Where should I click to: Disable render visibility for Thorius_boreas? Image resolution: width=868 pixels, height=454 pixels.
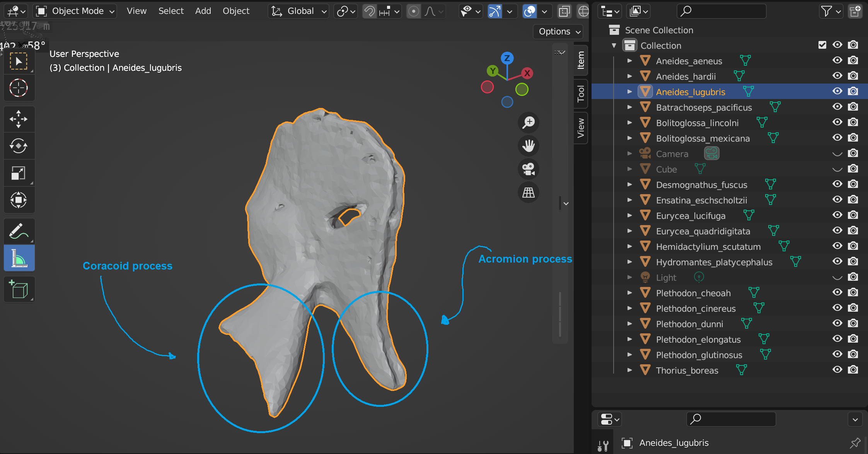[x=853, y=370]
